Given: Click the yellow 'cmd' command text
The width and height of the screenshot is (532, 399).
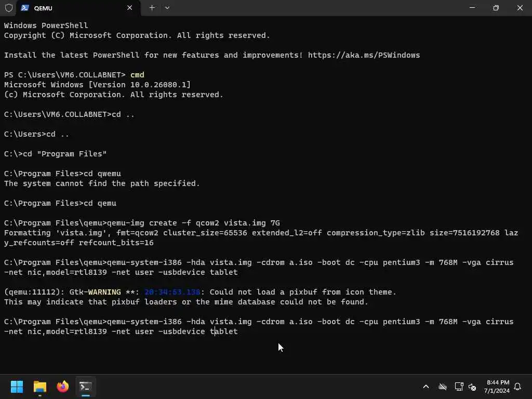Looking at the screenshot, I should [137, 75].
